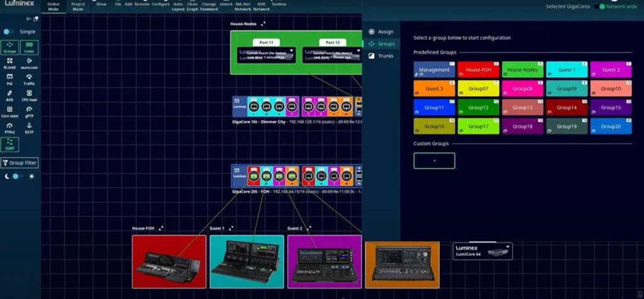Open AVB Network in toolbar
Image resolution: width=644 pixels, height=299 pixels.
261,6
